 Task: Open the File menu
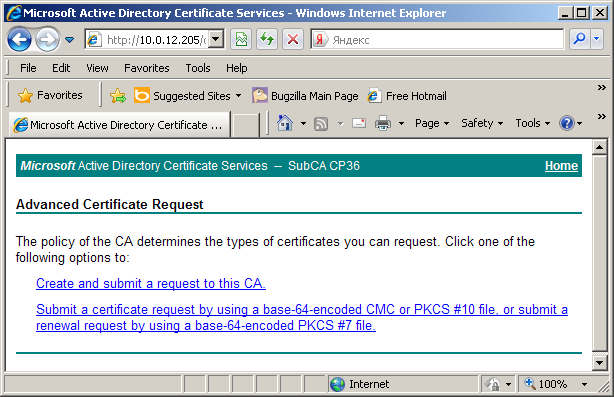click(28, 68)
